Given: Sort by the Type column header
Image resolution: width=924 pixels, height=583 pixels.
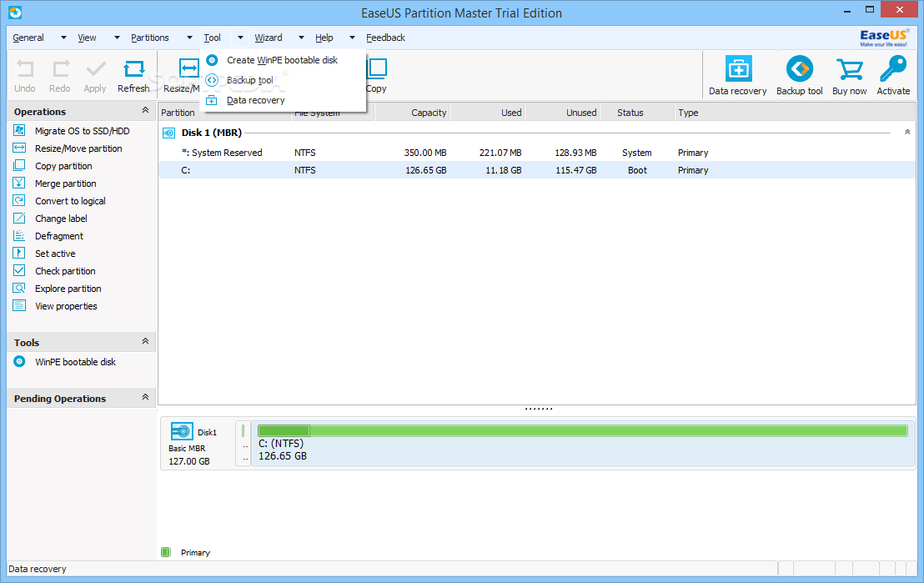Looking at the screenshot, I should (x=796, y=113).
